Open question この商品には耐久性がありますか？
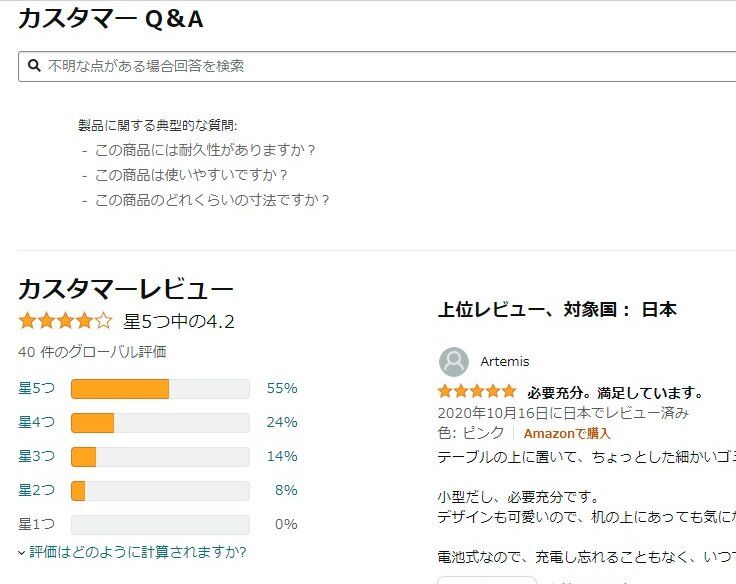The height and width of the screenshot is (584, 736). click(206, 150)
